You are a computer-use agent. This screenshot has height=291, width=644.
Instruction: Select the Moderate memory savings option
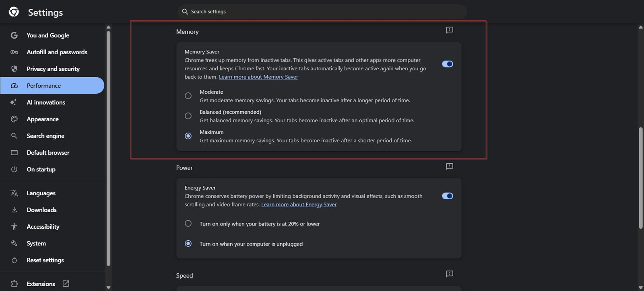click(188, 96)
